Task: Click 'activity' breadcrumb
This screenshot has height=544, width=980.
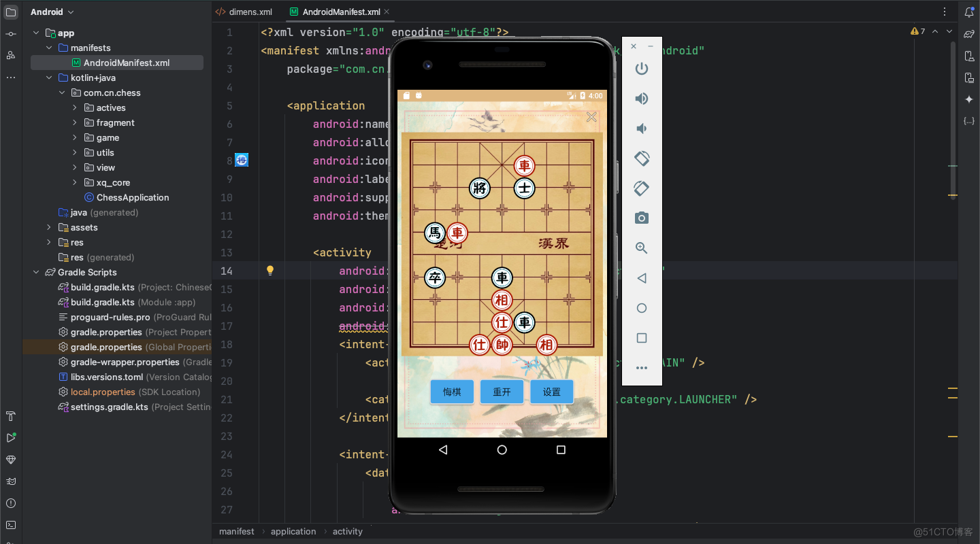Action: coord(348,531)
